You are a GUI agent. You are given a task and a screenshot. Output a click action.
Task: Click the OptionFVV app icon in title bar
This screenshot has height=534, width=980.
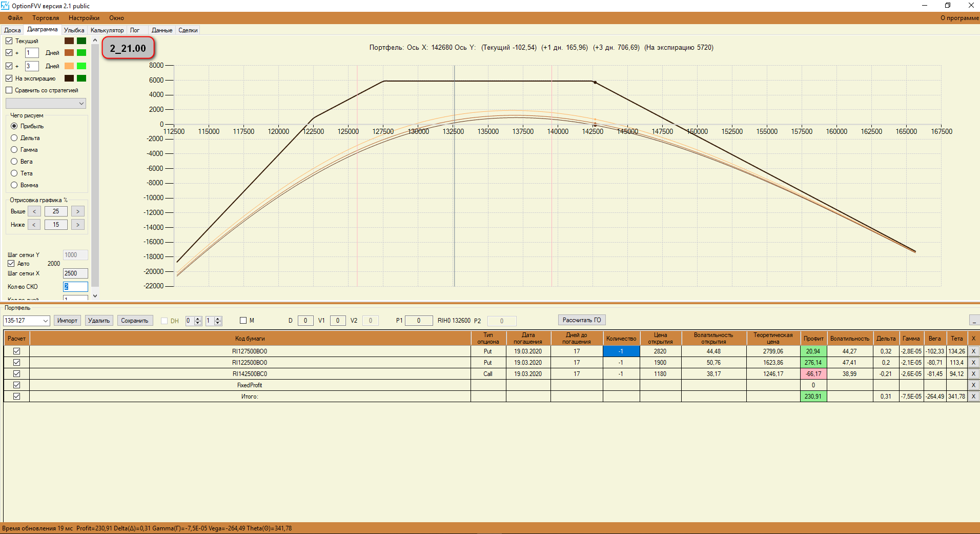(5, 6)
